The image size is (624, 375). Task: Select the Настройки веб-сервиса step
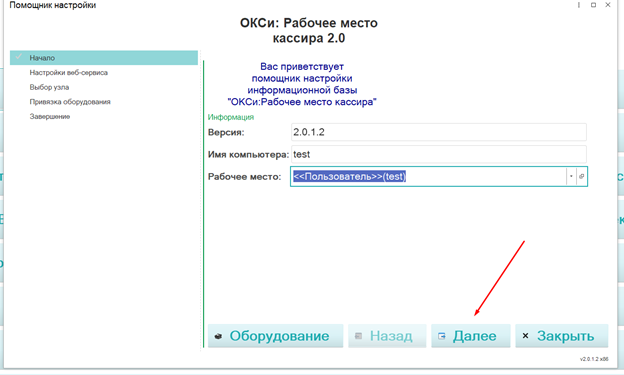point(68,72)
